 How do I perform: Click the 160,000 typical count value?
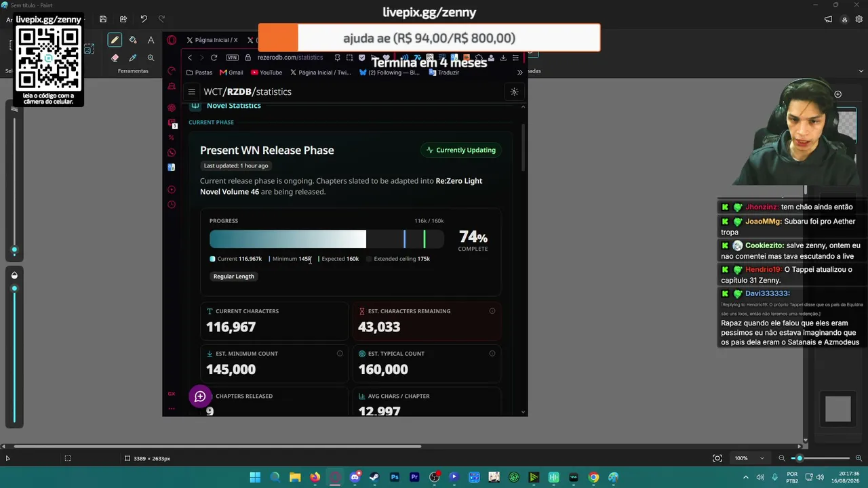tap(383, 369)
